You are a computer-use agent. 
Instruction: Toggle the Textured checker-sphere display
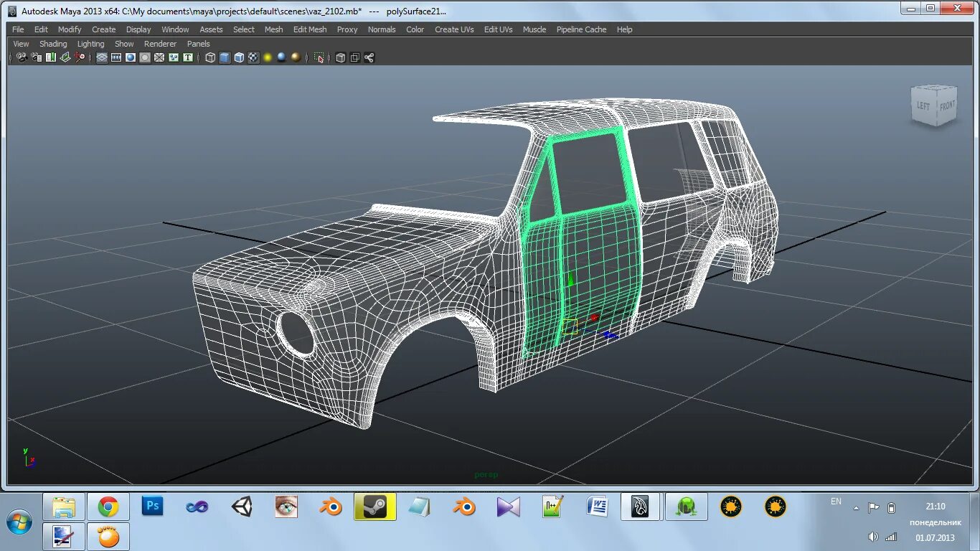point(253,57)
